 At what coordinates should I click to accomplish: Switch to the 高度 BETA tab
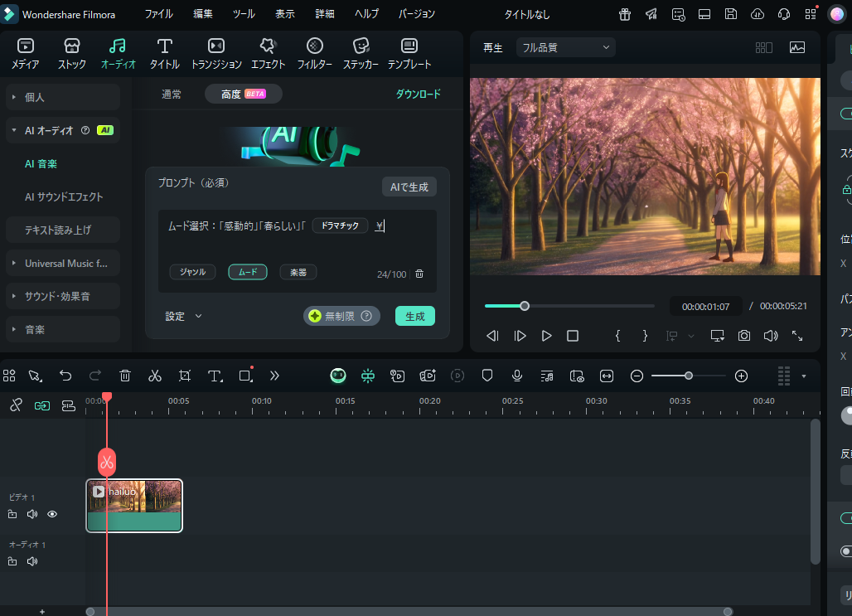pyautogui.click(x=244, y=94)
